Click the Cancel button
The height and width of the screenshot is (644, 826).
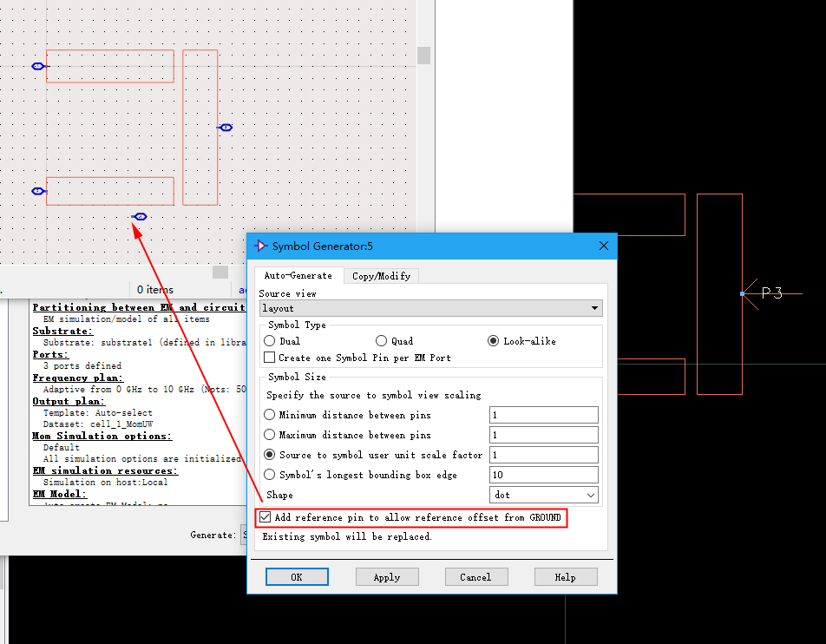point(476,577)
